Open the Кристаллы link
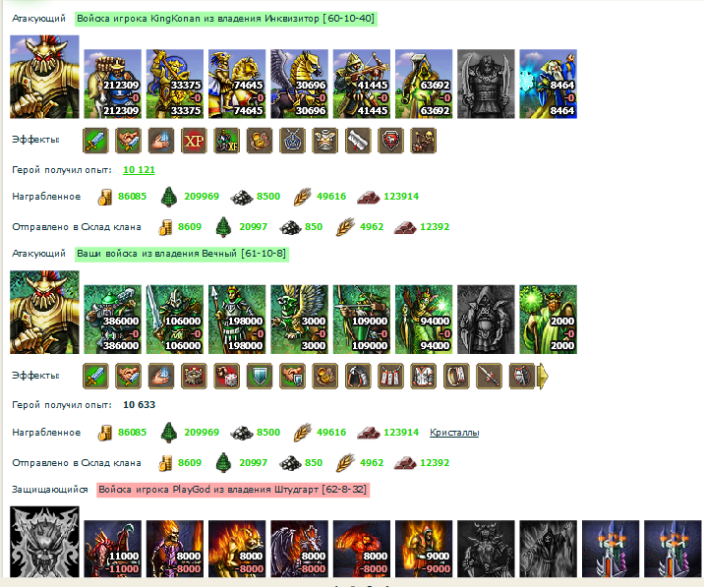This screenshot has height=588, width=704. click(454, 433)
